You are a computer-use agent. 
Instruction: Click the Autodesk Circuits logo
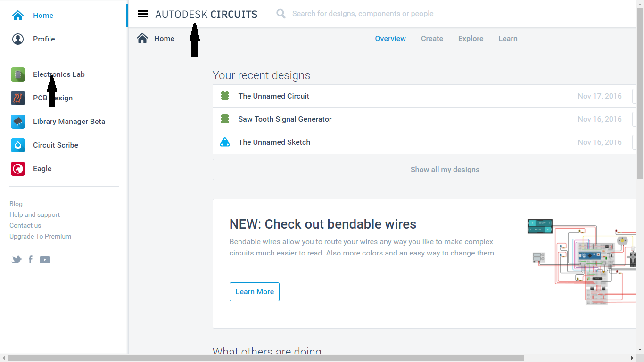pos(206,14)
